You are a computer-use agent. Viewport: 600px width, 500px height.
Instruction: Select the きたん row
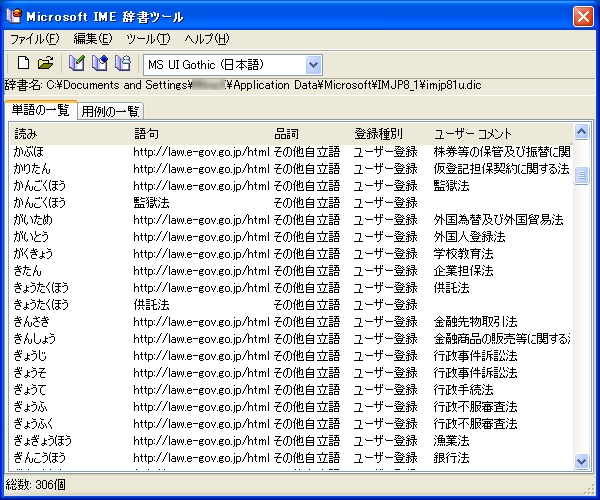coord(292,271)
